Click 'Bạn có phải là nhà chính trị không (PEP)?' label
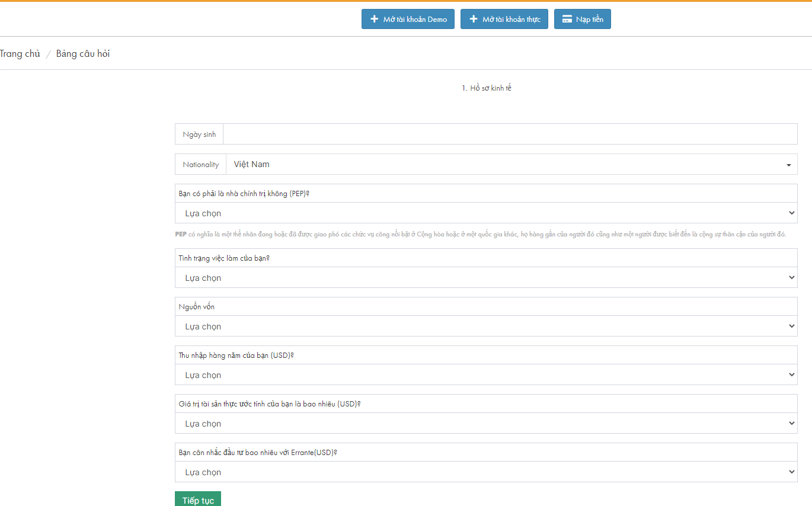The image size is (812, 506). (x=244, y=194)
